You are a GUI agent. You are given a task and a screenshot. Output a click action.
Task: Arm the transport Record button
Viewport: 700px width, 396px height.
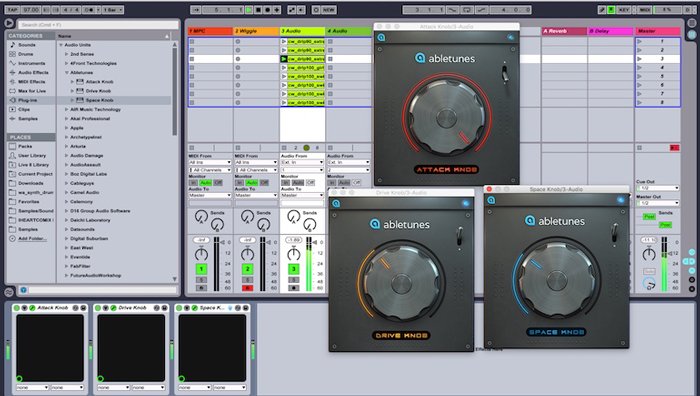[x=267, y=9]
